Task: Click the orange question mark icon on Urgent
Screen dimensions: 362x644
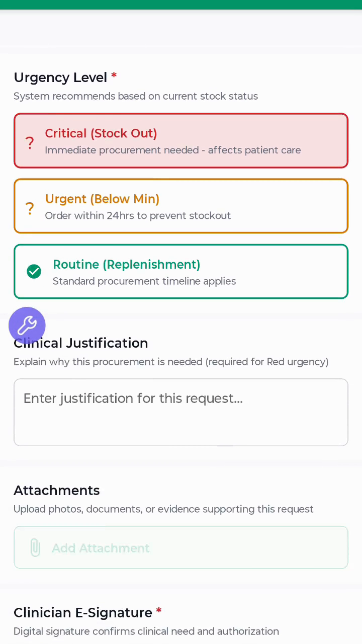Action: point(30,208)
